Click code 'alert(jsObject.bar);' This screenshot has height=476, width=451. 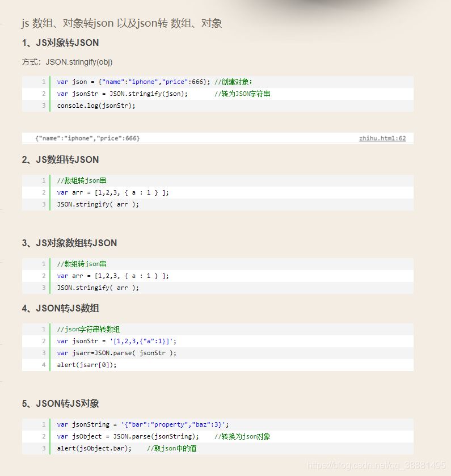(94, 448)
